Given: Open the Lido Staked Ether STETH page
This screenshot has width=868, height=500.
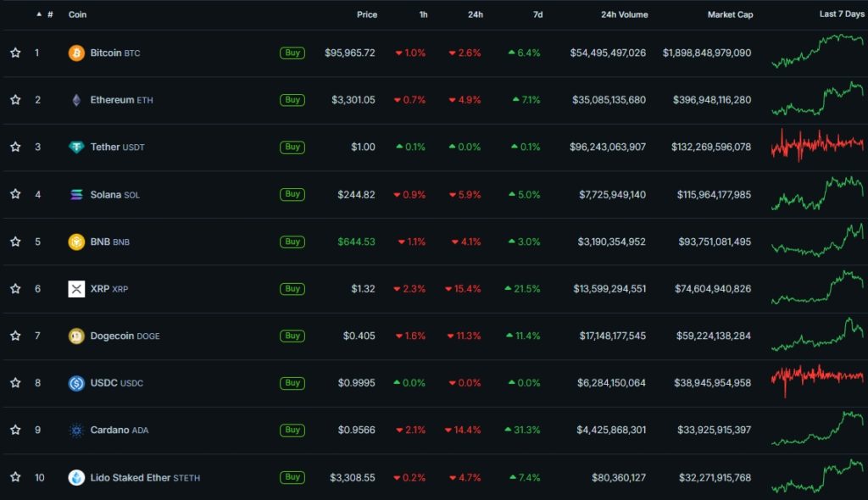Looking at the screenshot, I should tap(145, 477).
